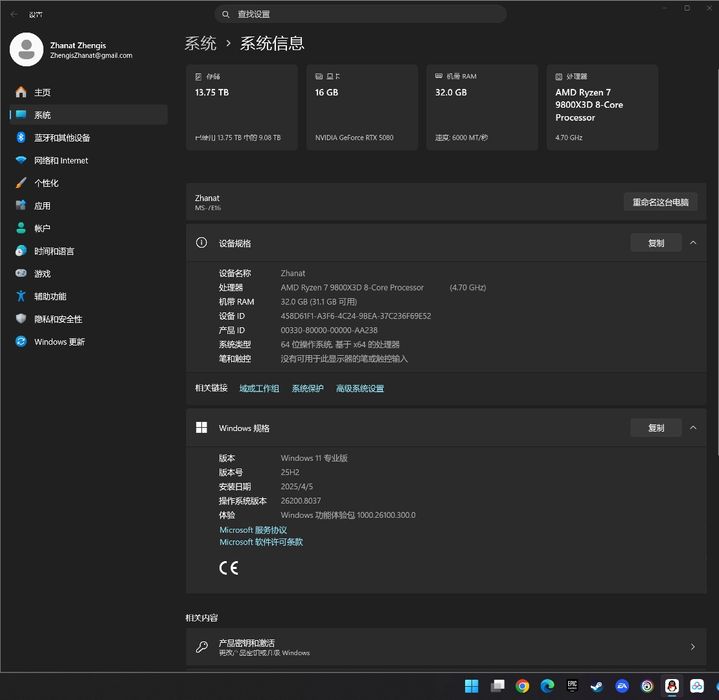Viewport: 719px width, 700px height.
Task: Click the 游戏 controller icon
Action: (x=21, y=273)
